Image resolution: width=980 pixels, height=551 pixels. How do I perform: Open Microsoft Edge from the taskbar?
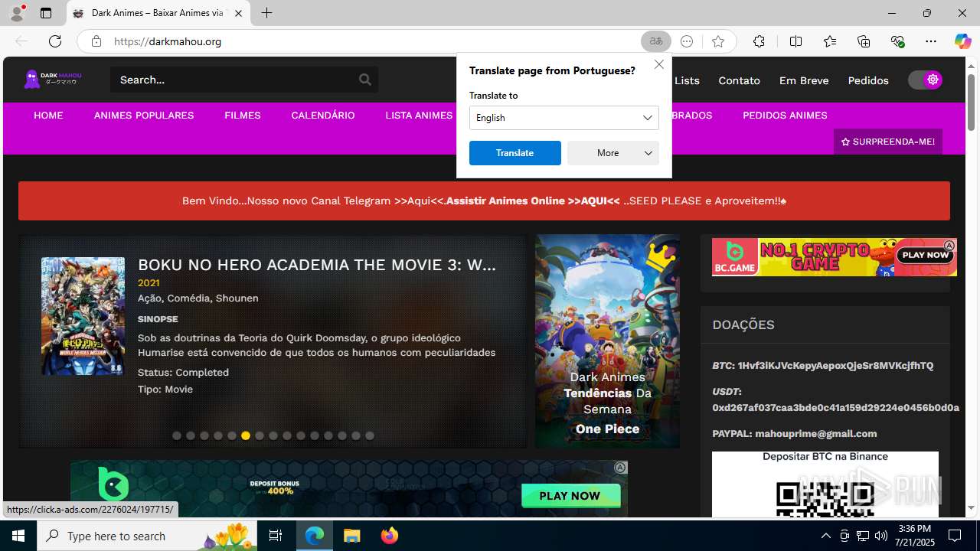coord(315,536)
